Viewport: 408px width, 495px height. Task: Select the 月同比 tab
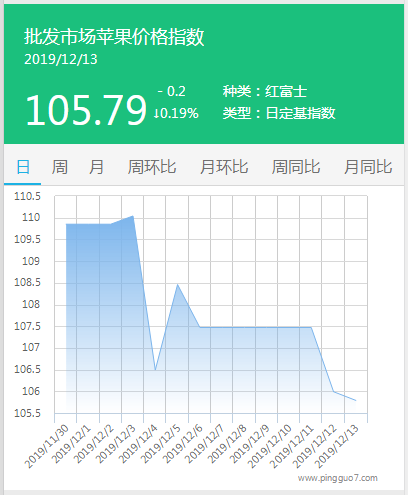[368, 167]
